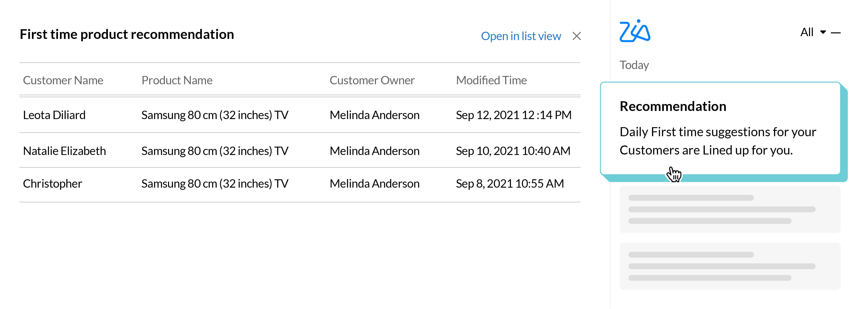This screenshot has width=868, height=309.
Task: Click the Modified Time column header
Action: click(491, 80)
